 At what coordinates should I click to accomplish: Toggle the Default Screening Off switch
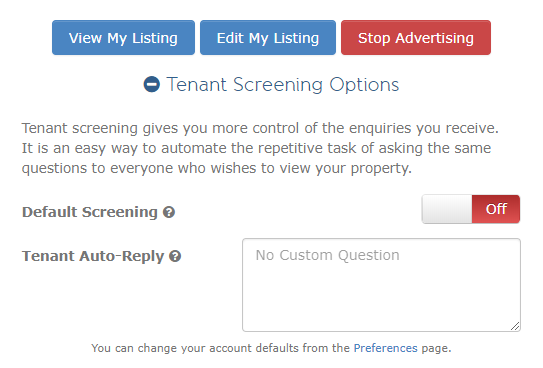(x=471, y=209)
